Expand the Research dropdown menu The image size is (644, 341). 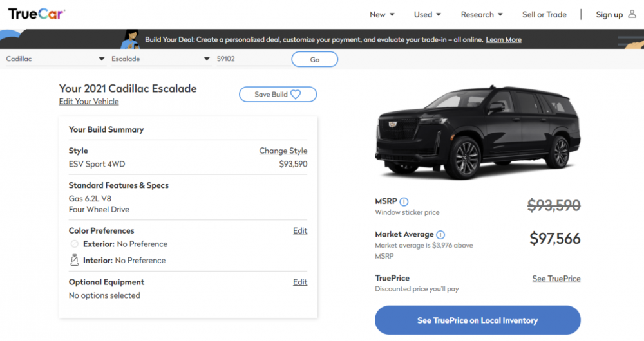click(482, 14)
